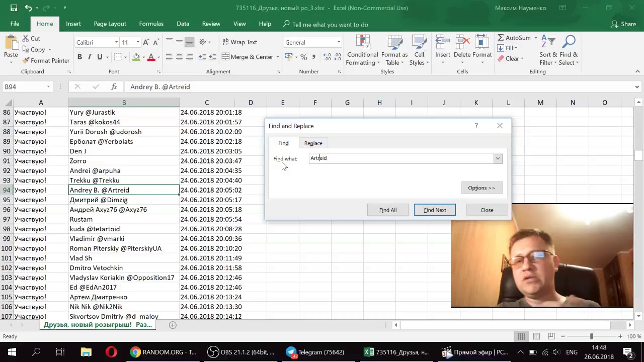Activate the Format Painter tool
The image size is (644, 362).
[x=46, y=60]
